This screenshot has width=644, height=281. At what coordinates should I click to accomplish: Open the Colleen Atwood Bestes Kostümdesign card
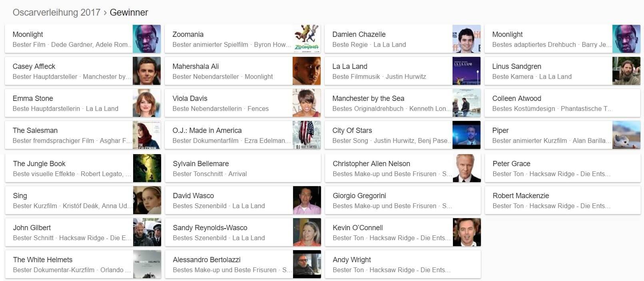(562, 103)
